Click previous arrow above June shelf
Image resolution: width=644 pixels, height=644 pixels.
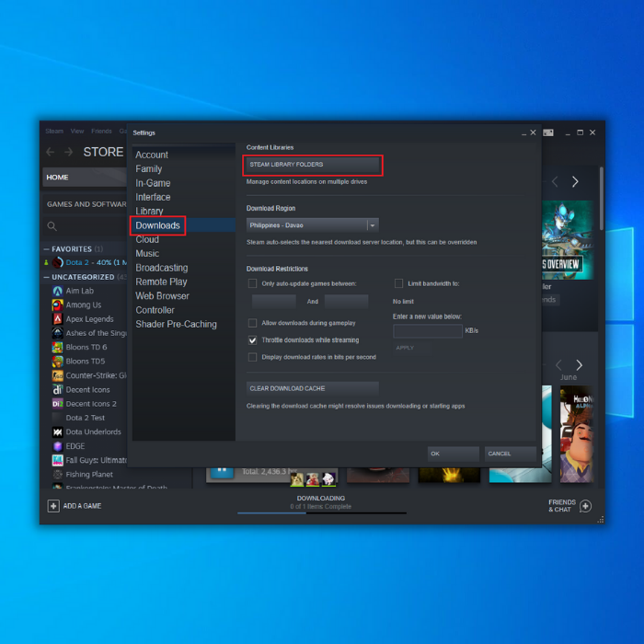point(558,364)
